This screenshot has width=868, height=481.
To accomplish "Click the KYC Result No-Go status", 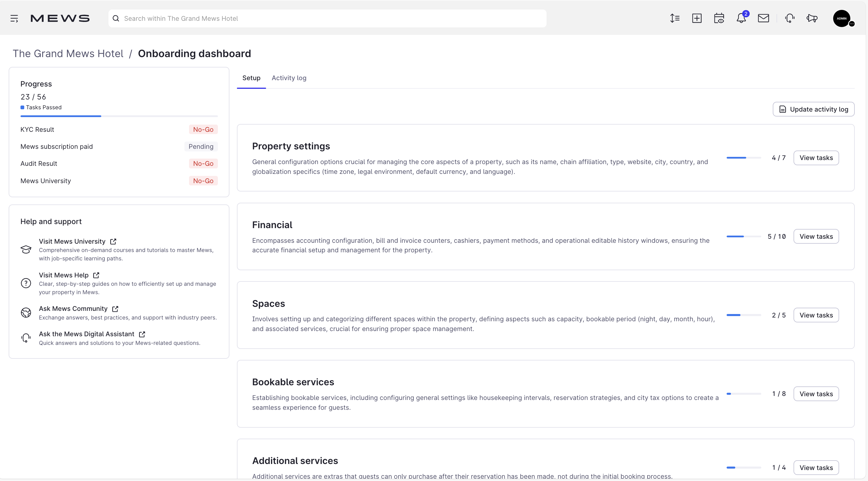I will (x=203, y=129).
